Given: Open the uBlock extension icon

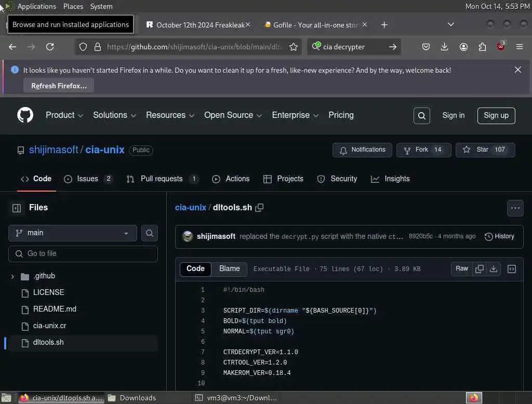Looking at the screenshot, I should pyautogui.click(x=501, y=46).
